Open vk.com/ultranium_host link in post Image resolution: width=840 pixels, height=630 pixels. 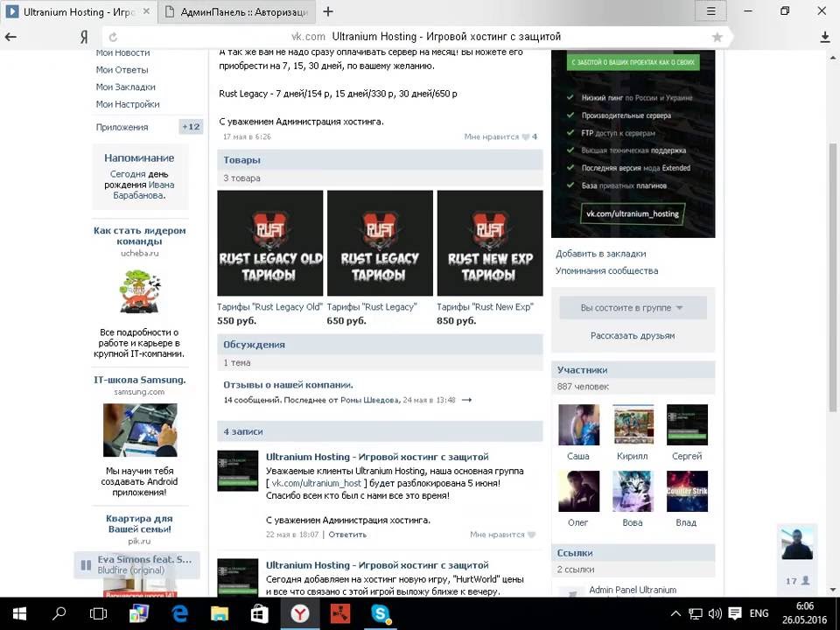317,483
